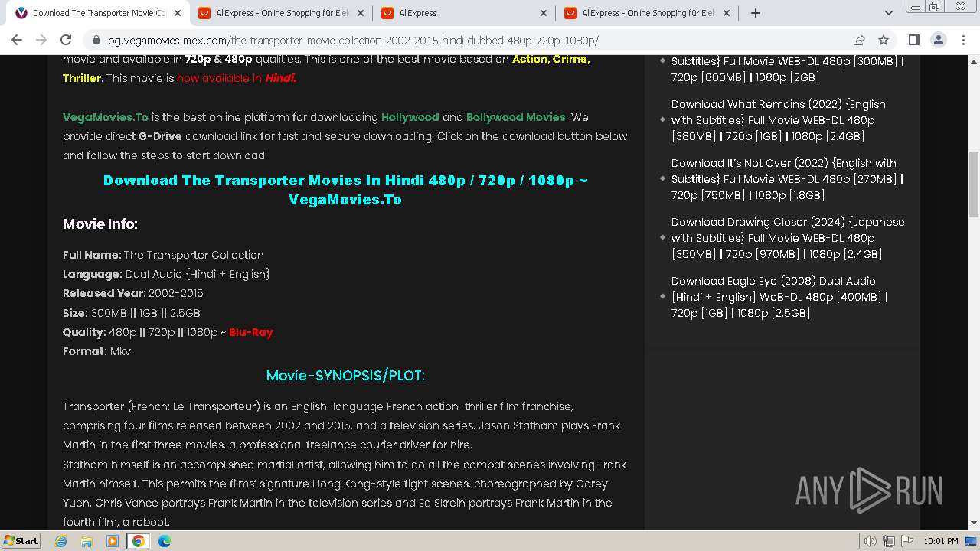This screenshot has height=551, width=980.
Task: Open Download Drawing Closer (2024) link
Action: (x=788, y=238)
